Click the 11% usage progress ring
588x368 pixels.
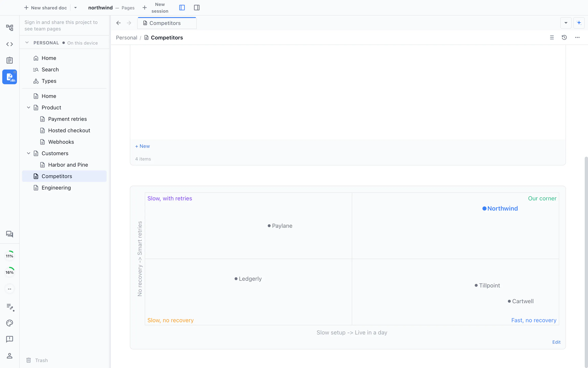tap(9, 256)
